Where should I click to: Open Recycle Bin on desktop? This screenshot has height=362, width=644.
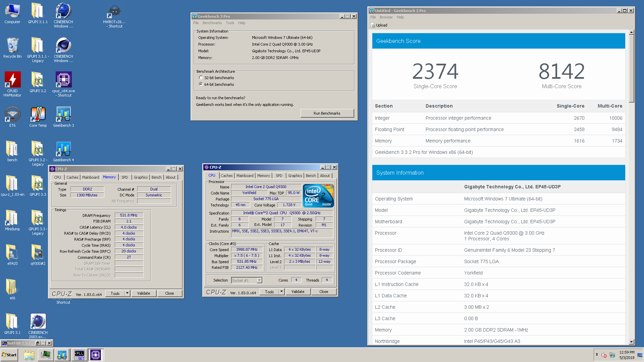coord(12,48)
